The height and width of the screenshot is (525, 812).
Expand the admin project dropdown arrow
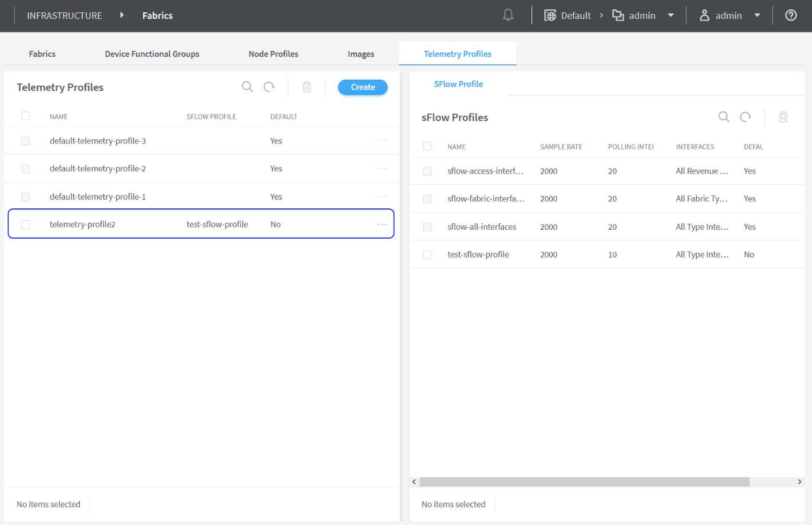click(671, 15)
